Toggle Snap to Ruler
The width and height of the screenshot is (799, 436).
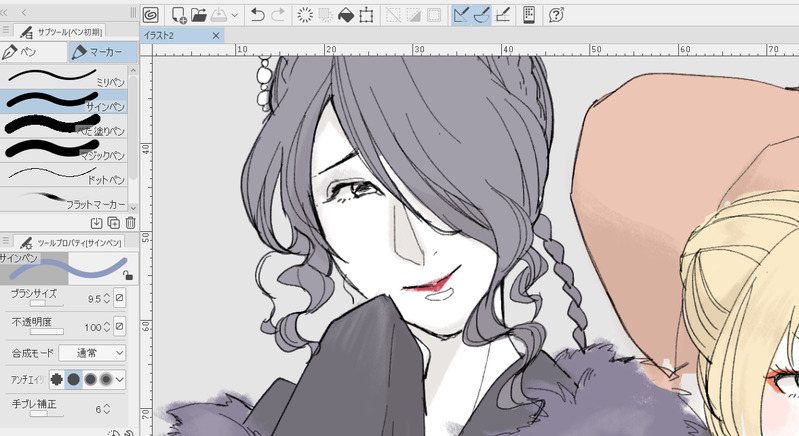(x=461, y=15)
